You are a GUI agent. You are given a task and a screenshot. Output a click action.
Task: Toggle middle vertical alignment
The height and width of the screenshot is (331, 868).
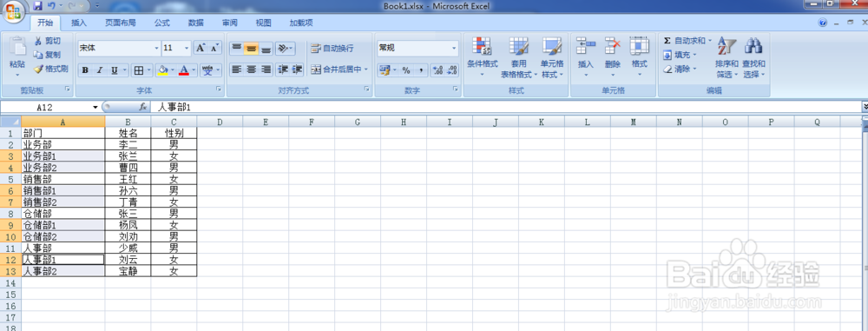(x=252, y=49)
